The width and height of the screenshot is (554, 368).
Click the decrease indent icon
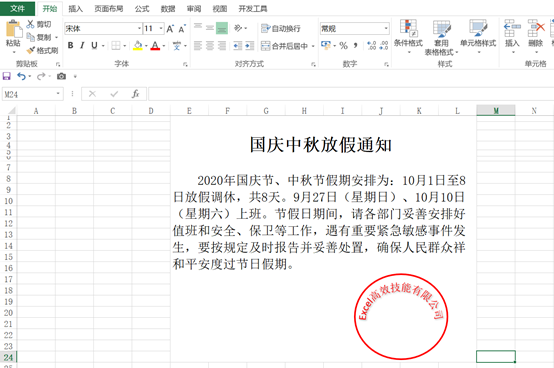[x=238, y=46]
